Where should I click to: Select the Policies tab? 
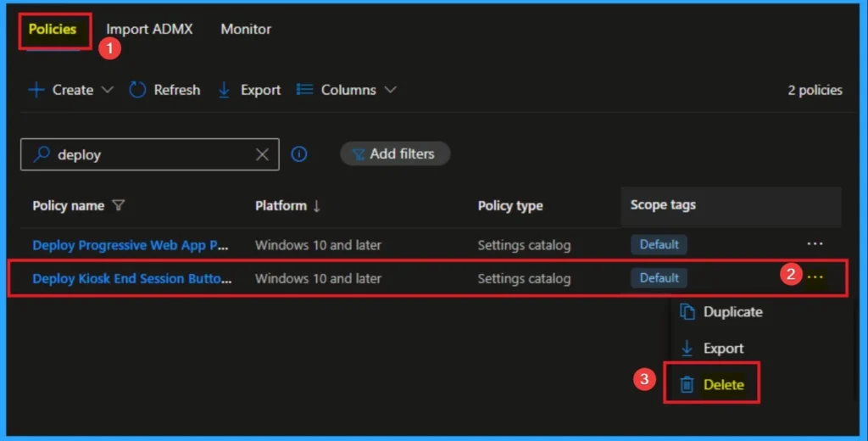53,29
